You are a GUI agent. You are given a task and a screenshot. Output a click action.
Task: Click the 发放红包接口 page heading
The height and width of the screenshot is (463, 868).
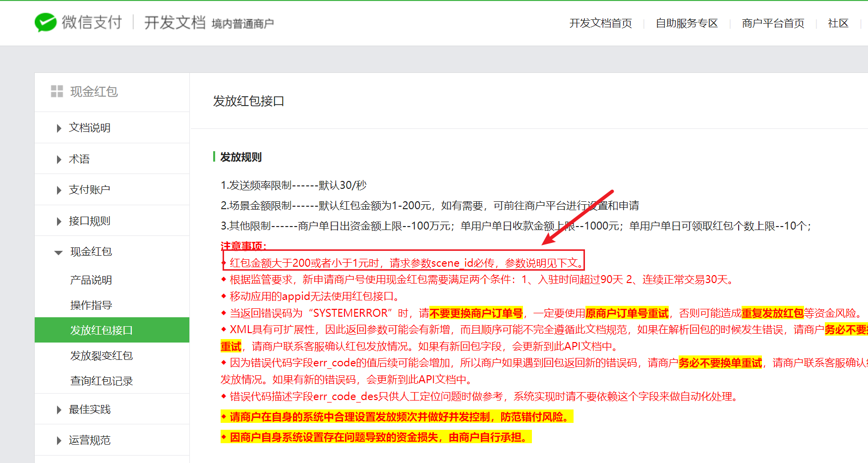tap(249, 101)
